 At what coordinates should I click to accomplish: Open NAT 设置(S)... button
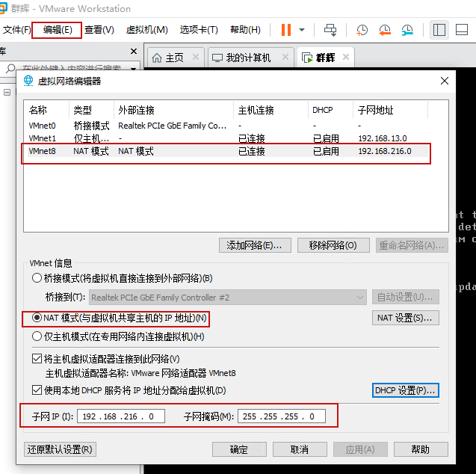coord(406,318)
